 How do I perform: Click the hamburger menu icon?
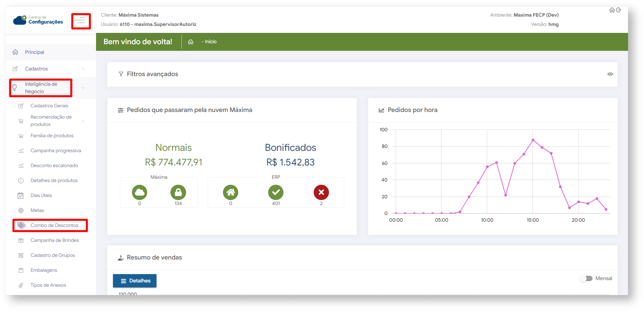coord(80,21)
